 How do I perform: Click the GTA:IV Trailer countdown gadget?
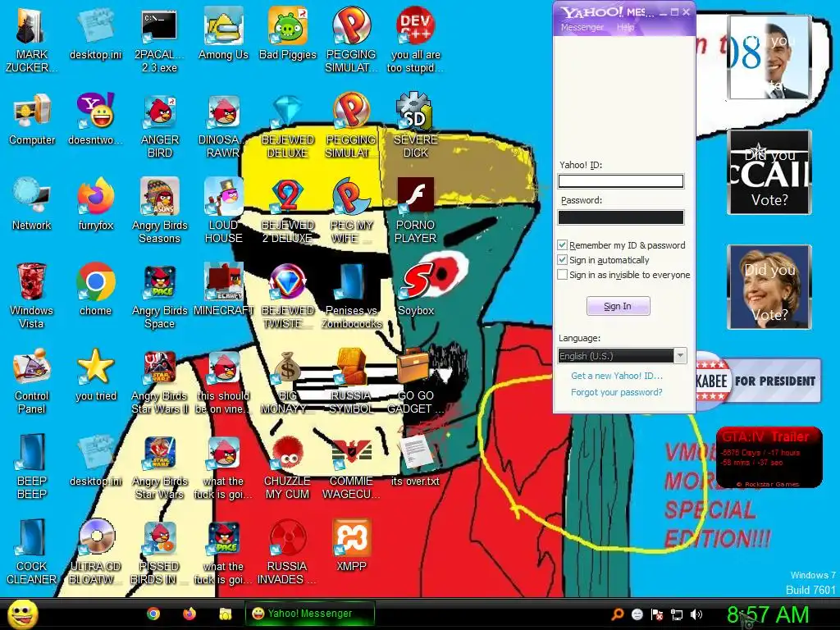769,457
